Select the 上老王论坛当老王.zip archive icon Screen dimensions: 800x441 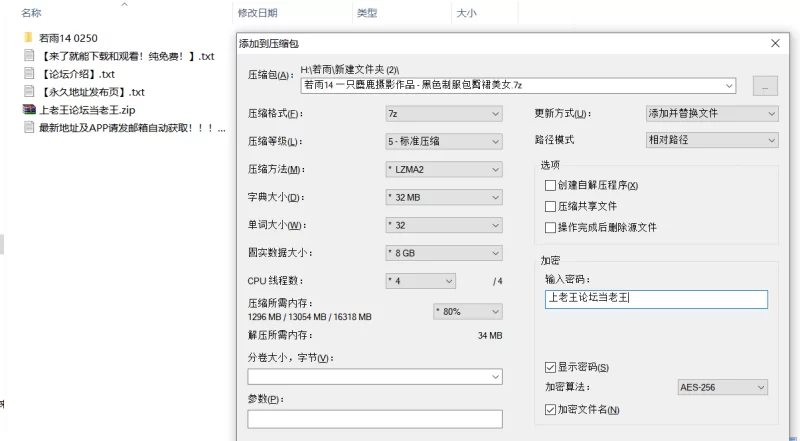point(29,110)
